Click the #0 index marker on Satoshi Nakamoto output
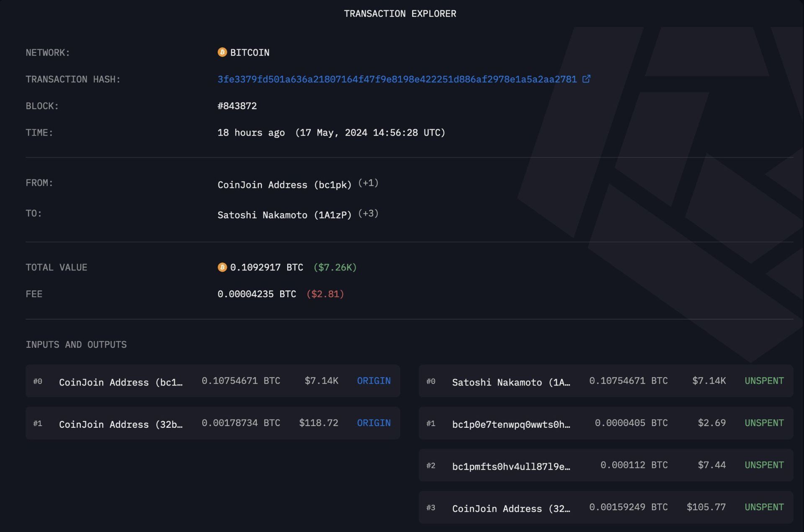This screenshot has width=804, height=532. tap(431, 381)
